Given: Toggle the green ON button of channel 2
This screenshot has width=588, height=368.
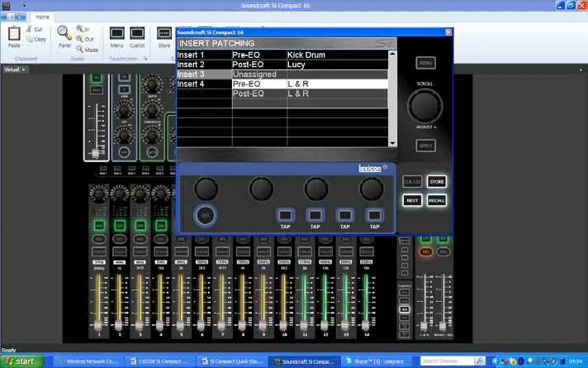Looking at the screenshot, I should pyautogui.click(x=120, y=225).
